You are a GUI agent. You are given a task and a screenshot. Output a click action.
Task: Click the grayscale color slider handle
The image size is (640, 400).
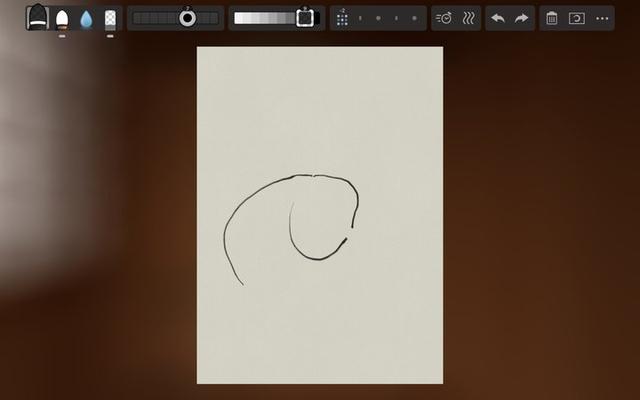coord(305,18)
